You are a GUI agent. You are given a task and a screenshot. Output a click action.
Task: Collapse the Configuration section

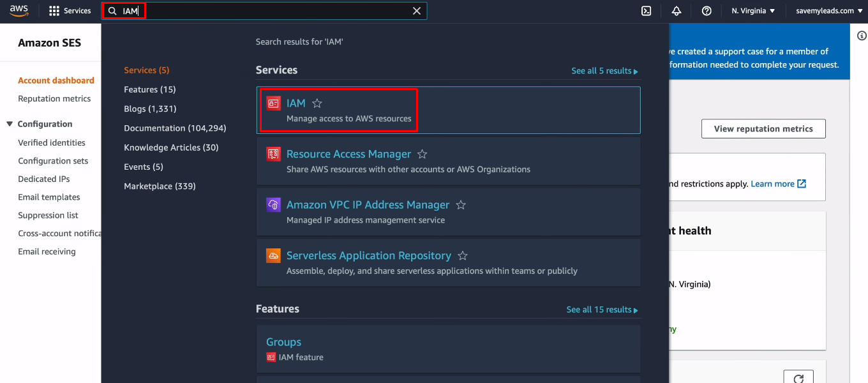click(10, 124)
